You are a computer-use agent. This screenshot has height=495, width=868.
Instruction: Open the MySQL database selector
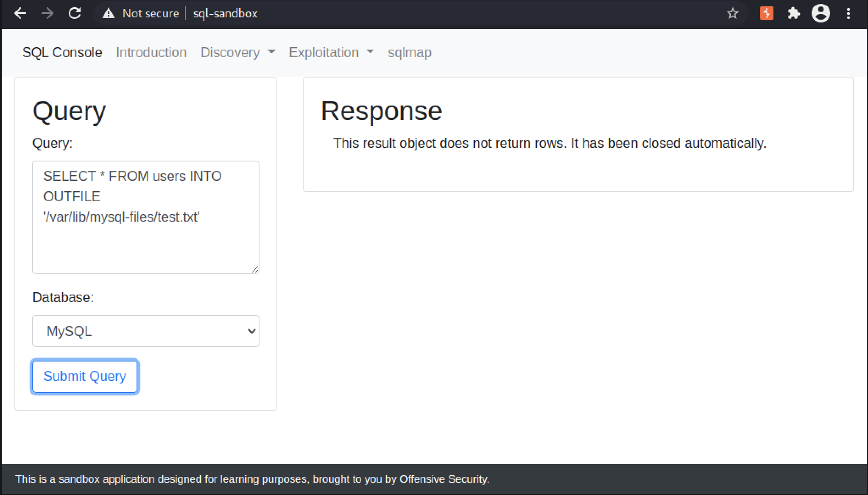(146, 331)
